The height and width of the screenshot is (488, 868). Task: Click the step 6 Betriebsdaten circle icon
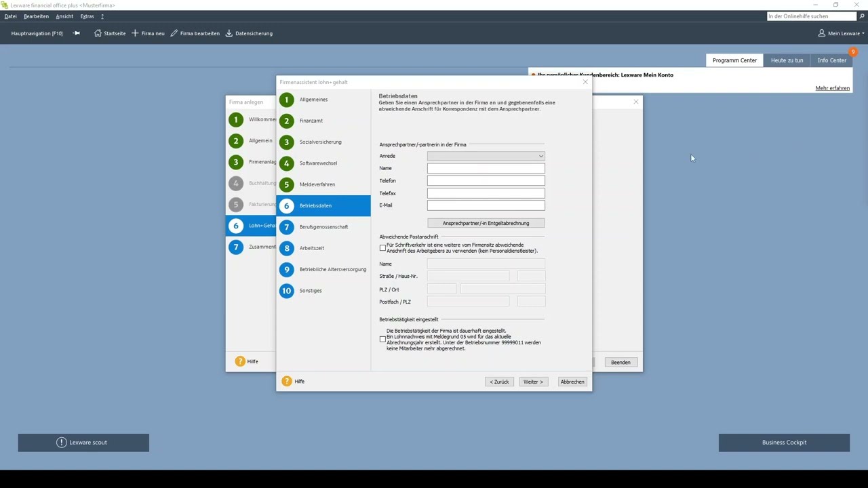286,205
